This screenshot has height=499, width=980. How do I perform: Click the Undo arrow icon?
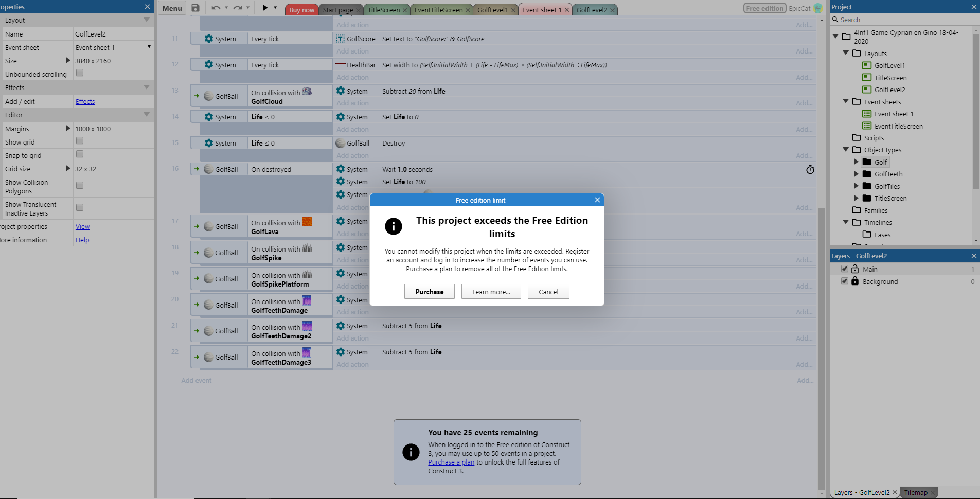pos(216,8)
